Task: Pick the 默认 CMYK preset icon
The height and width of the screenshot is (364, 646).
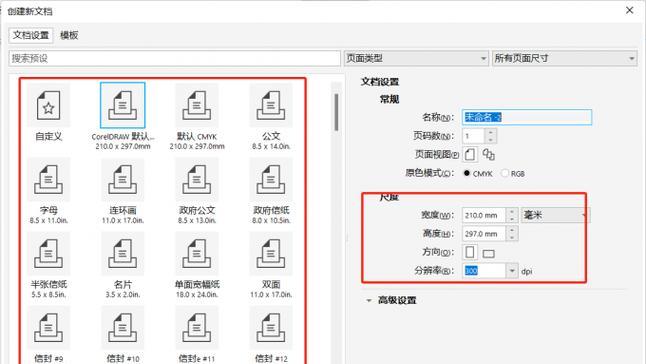Action: click(x=197, y=105)
